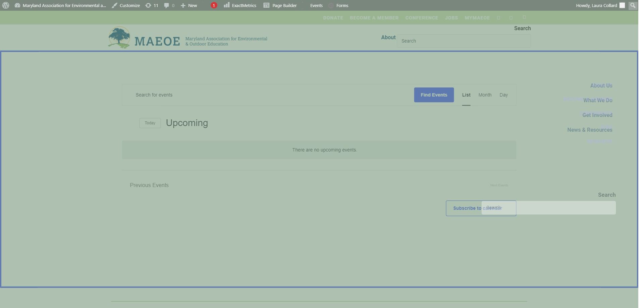Click the admin bar search magnifier
Image resolution: width=644 pixels, height=308 pixels.
(633, 5)
